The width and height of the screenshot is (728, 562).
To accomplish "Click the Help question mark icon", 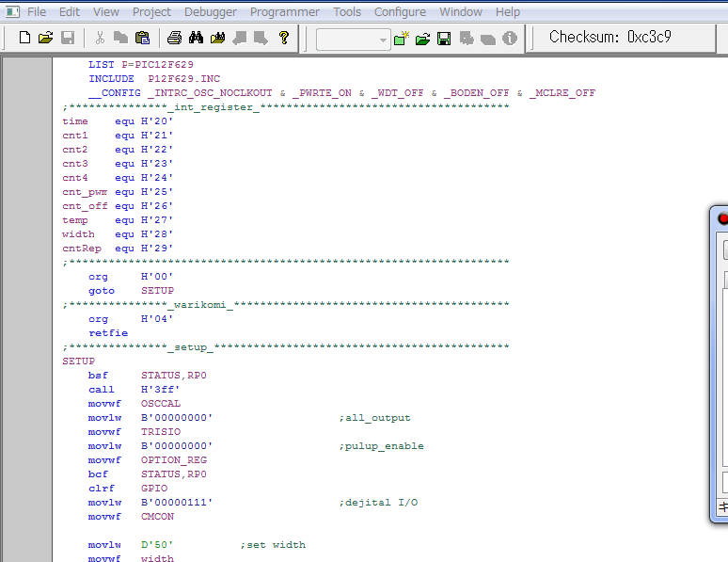I will point(283,39).
